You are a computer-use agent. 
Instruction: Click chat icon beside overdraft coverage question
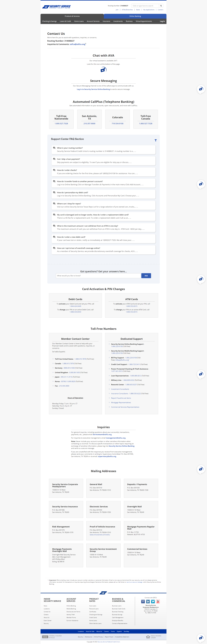54,248
